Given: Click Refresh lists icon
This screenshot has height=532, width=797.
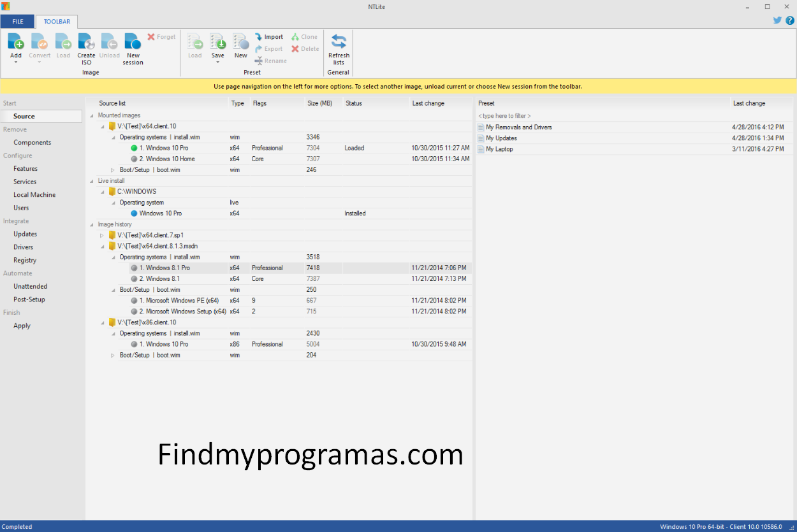Looking at the screenshot, I should point(339,42).
